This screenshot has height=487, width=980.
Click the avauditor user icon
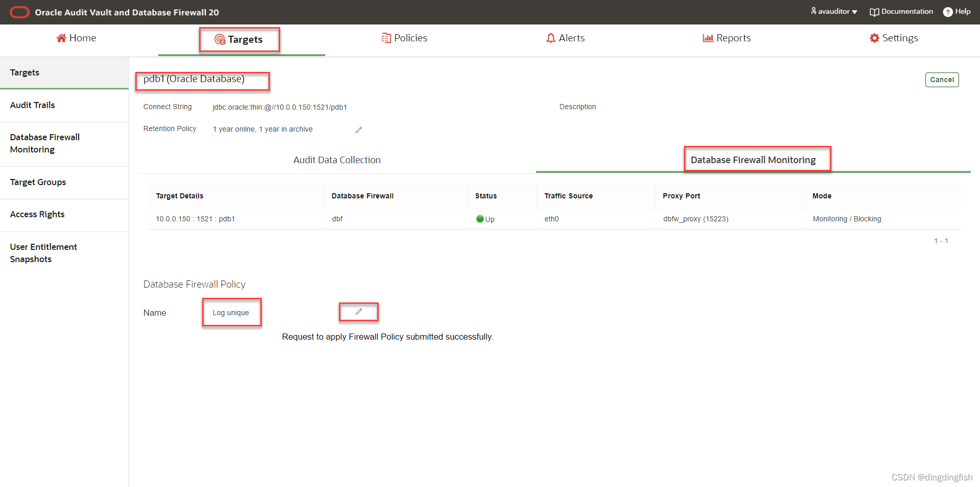pyautogui.click(x=814, y=11)
